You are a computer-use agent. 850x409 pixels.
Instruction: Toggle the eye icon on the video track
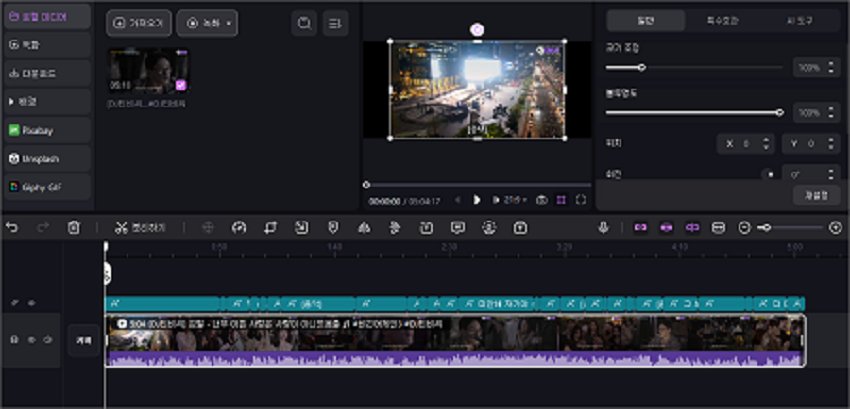pyautogui.click(x=31, y=341)
